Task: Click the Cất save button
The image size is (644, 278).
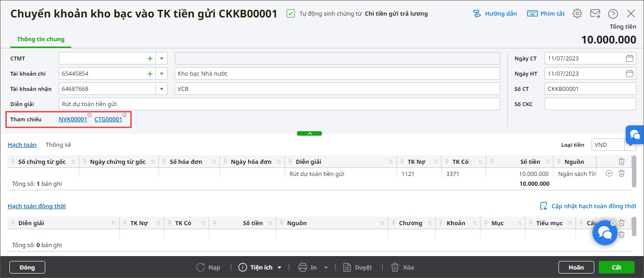Action: [616, 267]
